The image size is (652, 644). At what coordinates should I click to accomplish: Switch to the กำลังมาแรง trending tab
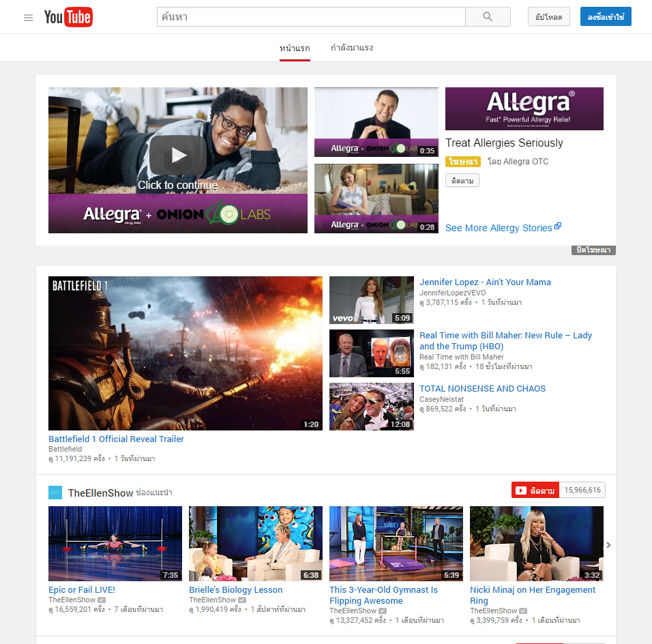click(351, 48)
